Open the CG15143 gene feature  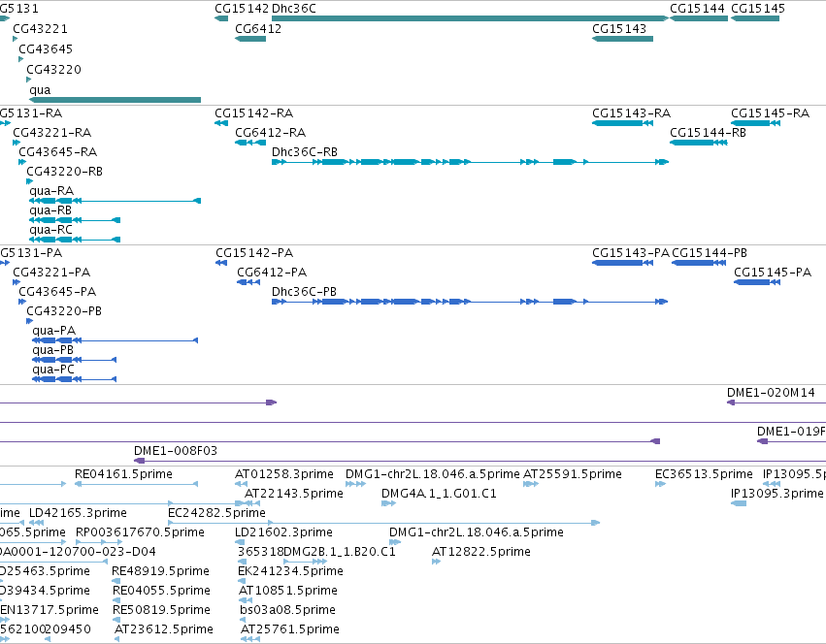pyautogui.click(x=623, y=39)
